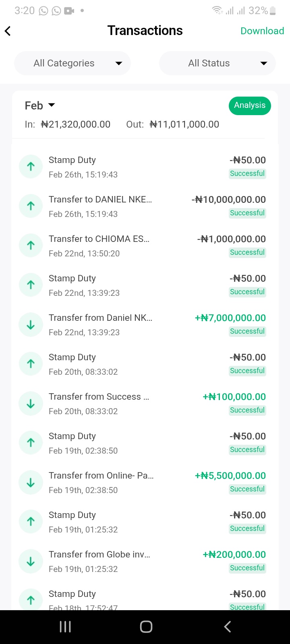This screenshot has width=290, height=644.
Task: Tap outgoing arrow icon for CHIOMA ES transfer
Action: 31,246
